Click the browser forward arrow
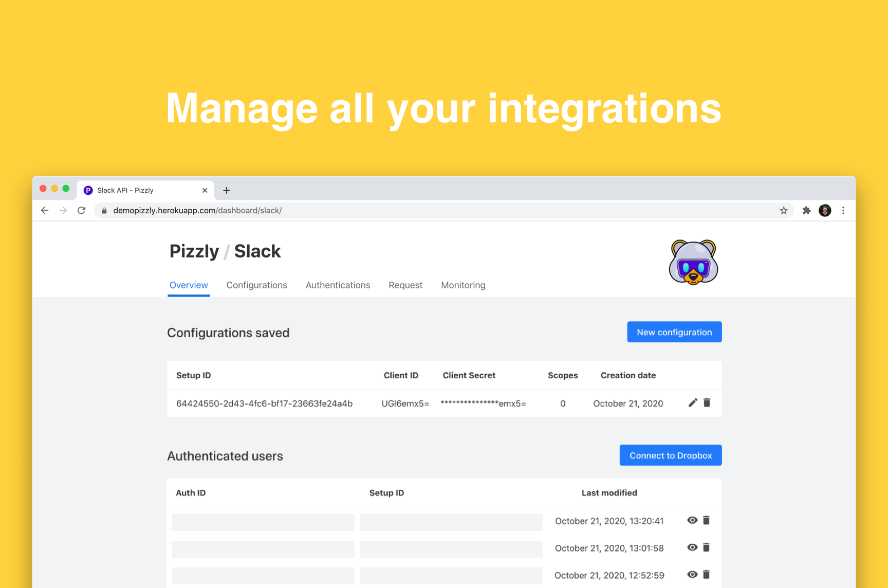The width and height of the screenshot is (888, 588). 63,210
